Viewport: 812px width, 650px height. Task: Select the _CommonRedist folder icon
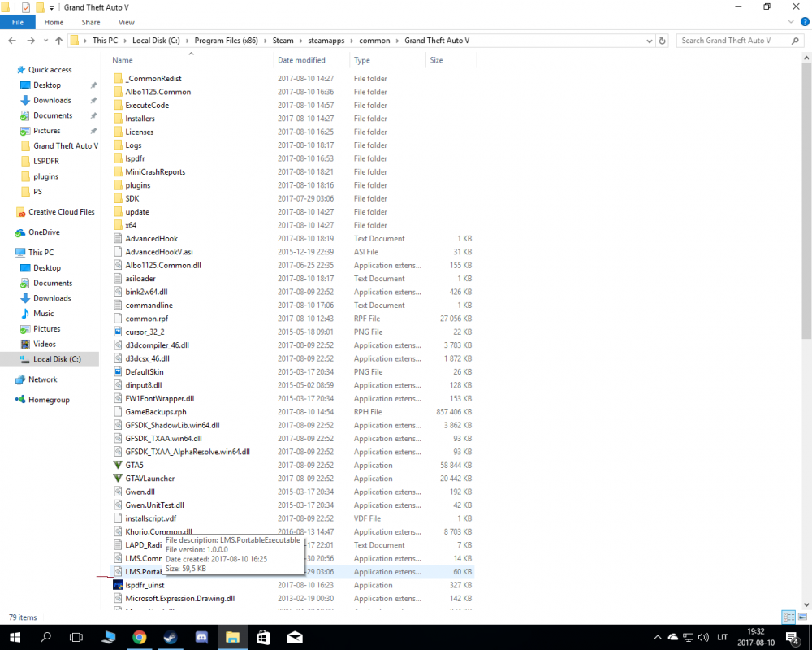[118, 78]
